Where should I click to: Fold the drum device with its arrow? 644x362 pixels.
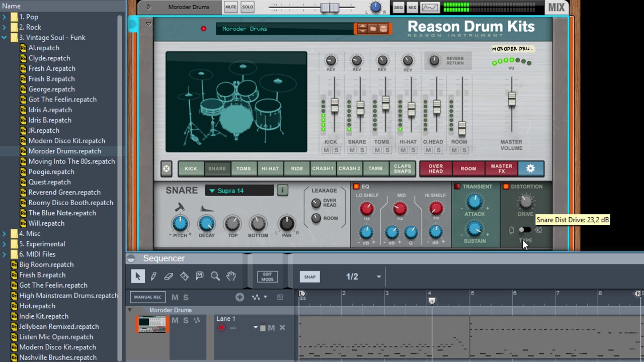tap(148, 24)
